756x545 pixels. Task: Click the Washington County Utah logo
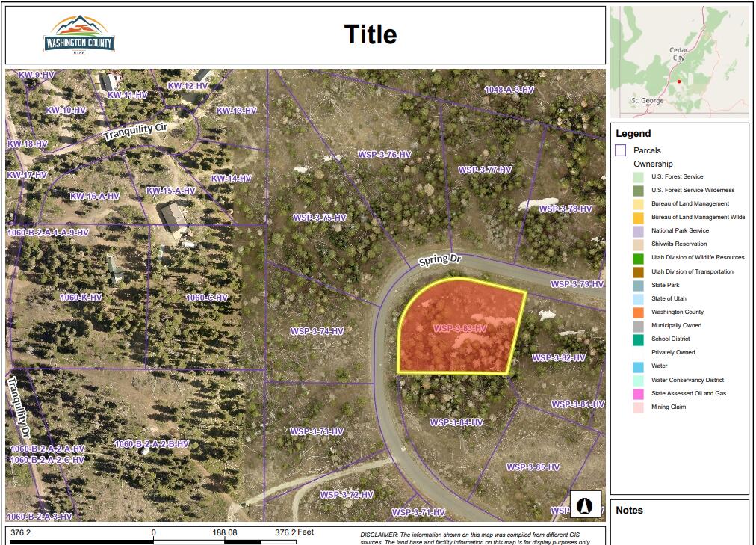point(79,35)
